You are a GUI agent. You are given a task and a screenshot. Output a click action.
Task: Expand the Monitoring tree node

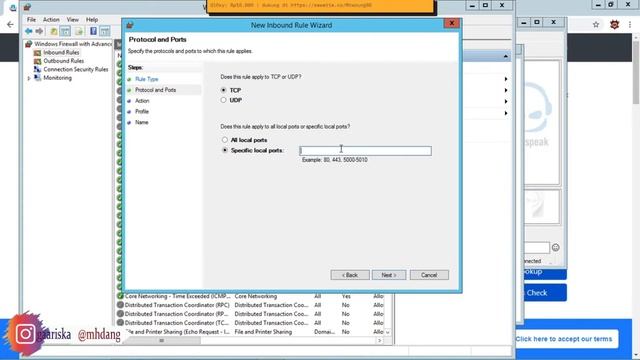point(29,78)
